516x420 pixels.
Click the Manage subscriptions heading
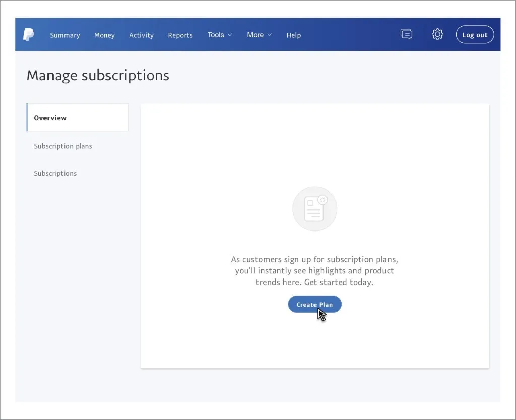pyautogui.click(x=98, y=76)
